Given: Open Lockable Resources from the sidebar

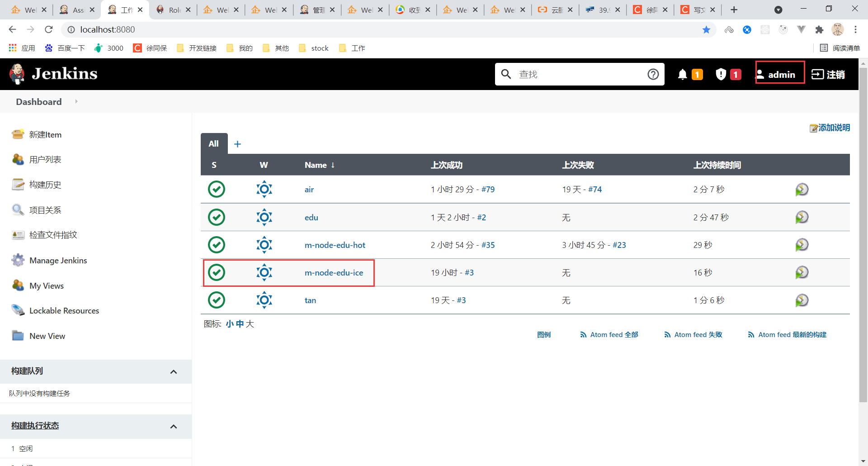Looking at the screenshot, I should click(x=64, y=310).
